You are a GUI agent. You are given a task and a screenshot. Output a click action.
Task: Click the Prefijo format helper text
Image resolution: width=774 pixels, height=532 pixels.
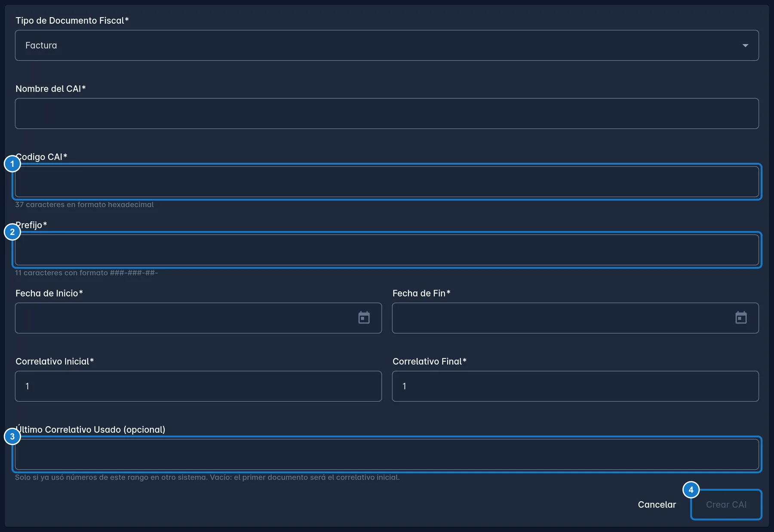[86, 273]
